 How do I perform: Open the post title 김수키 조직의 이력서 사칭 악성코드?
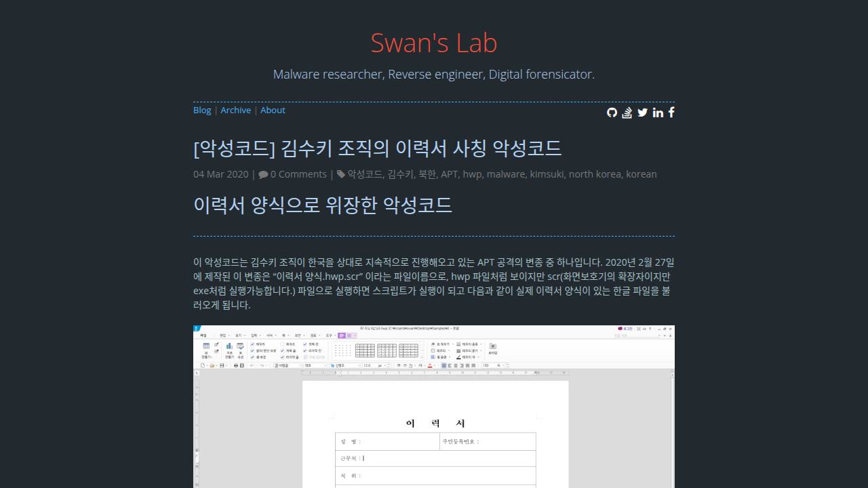coord(377,148)
